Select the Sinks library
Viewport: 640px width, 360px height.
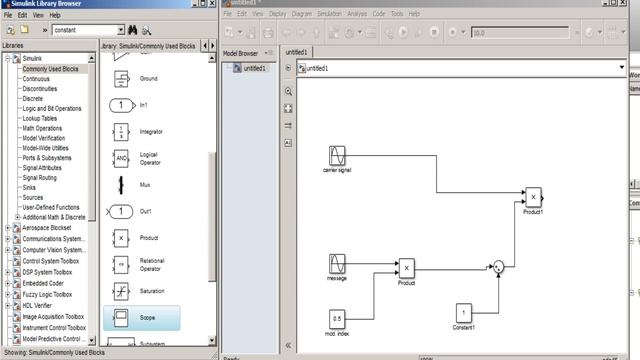tap(29, 187)
